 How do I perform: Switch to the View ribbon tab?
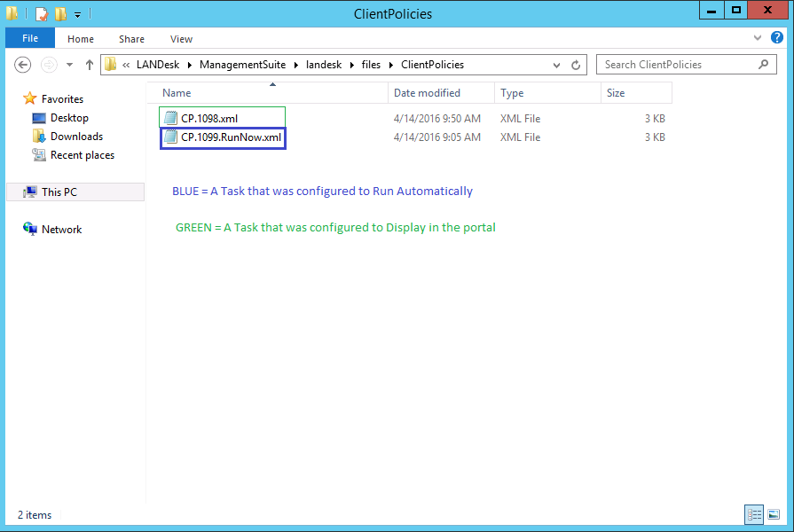pos(181,38)
